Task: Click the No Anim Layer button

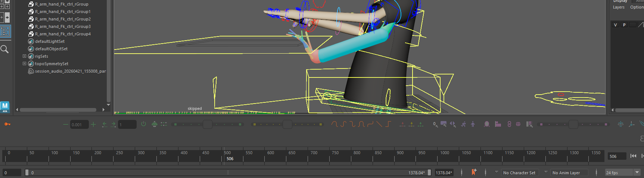Action: pos(566,173)
